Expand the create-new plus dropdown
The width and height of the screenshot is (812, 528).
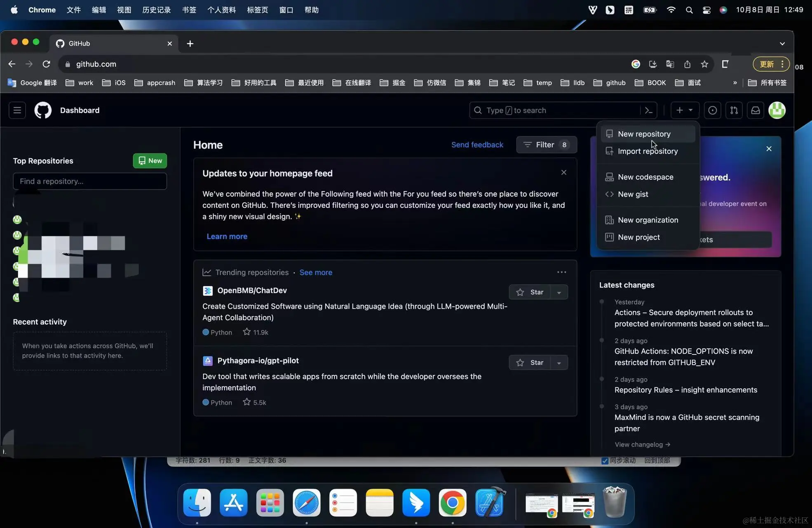[684, 110]
